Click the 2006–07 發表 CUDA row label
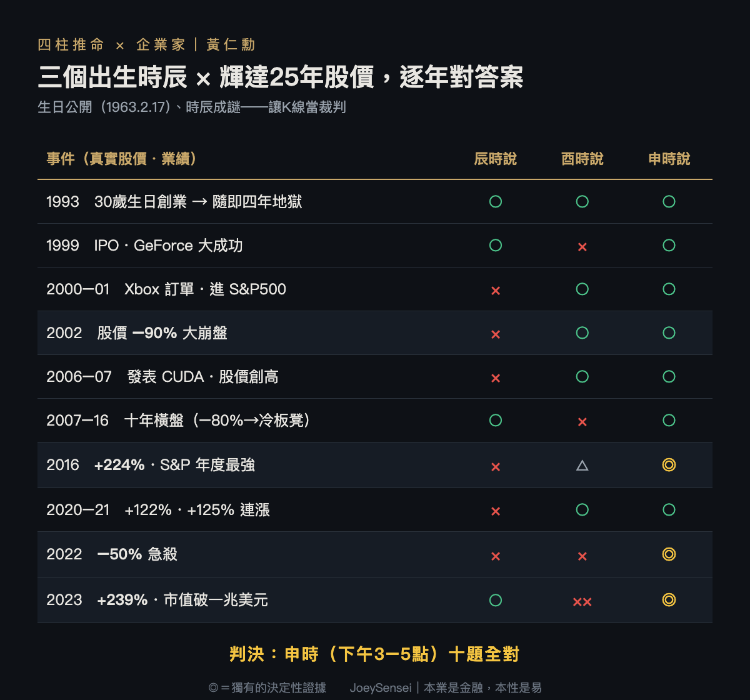Screen dimensions: 750x700 (x=162, y=377)
